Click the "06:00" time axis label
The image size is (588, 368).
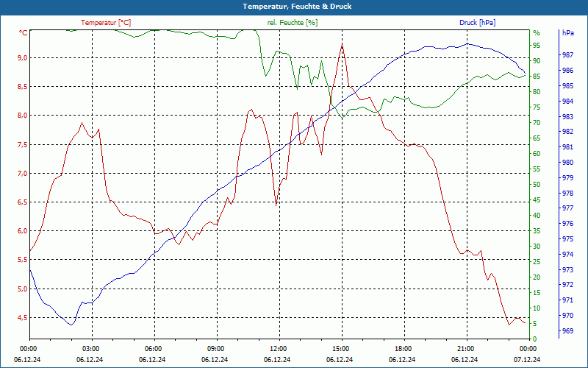pos(153,348)
